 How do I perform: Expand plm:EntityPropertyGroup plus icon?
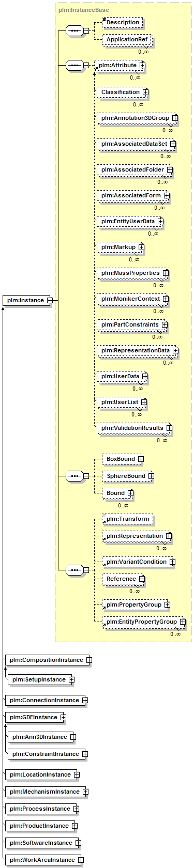pos(183,622)
